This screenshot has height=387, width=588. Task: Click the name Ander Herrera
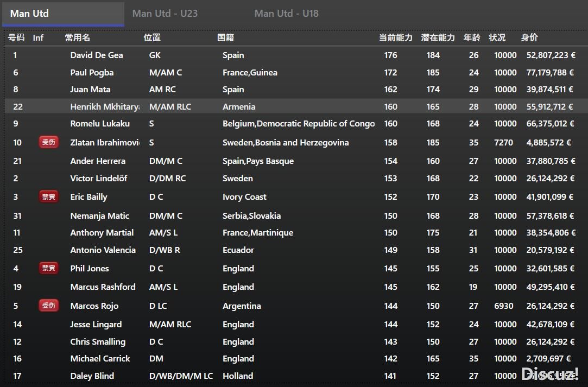(x=98, y=161)
